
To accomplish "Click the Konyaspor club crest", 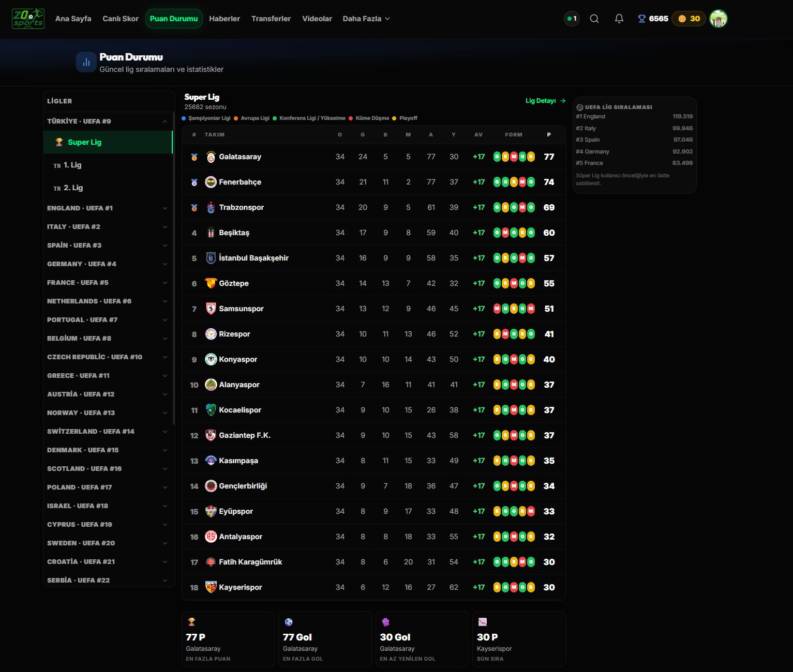I will 211,359.
